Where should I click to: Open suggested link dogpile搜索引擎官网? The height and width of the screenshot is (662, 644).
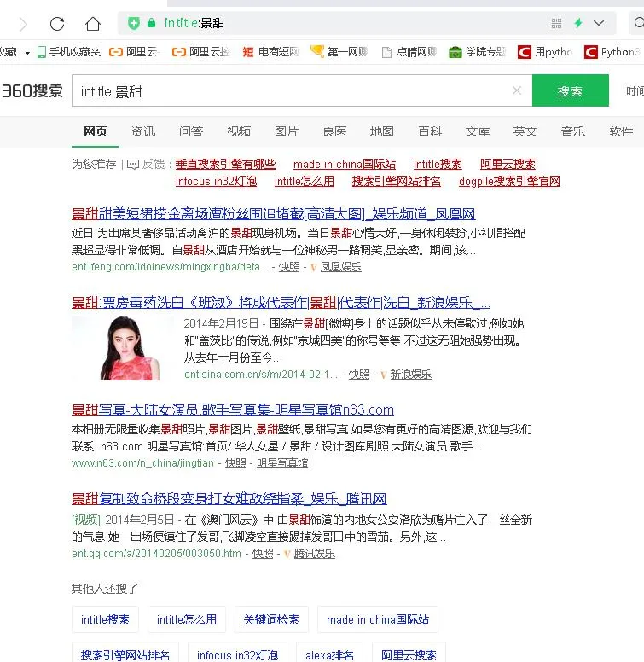coord(509,181)
